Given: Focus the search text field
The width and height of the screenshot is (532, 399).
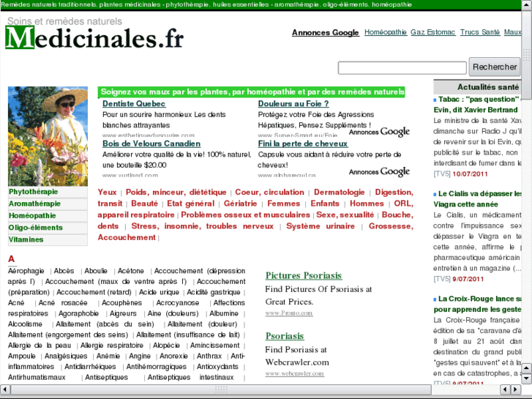Looking at the screenshot, I should [x=402, y=67].
